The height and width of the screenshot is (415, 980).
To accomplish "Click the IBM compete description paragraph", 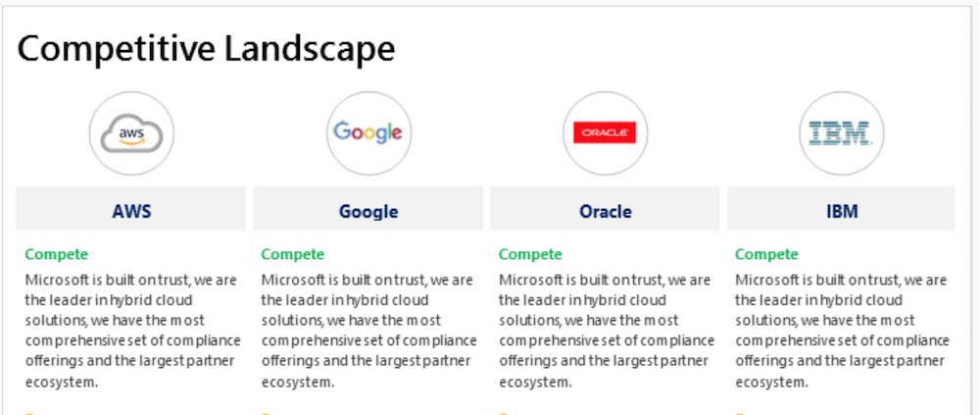I will (x=841, y=331).
